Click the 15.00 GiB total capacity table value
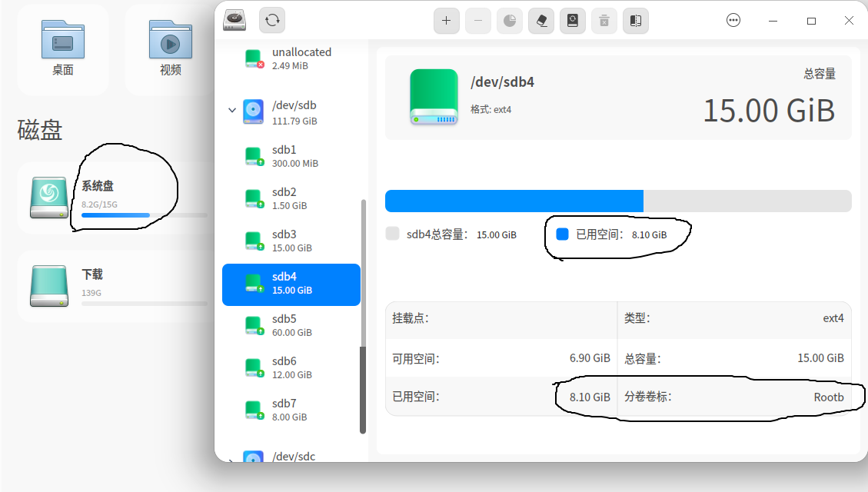 [x=820, y=358]
